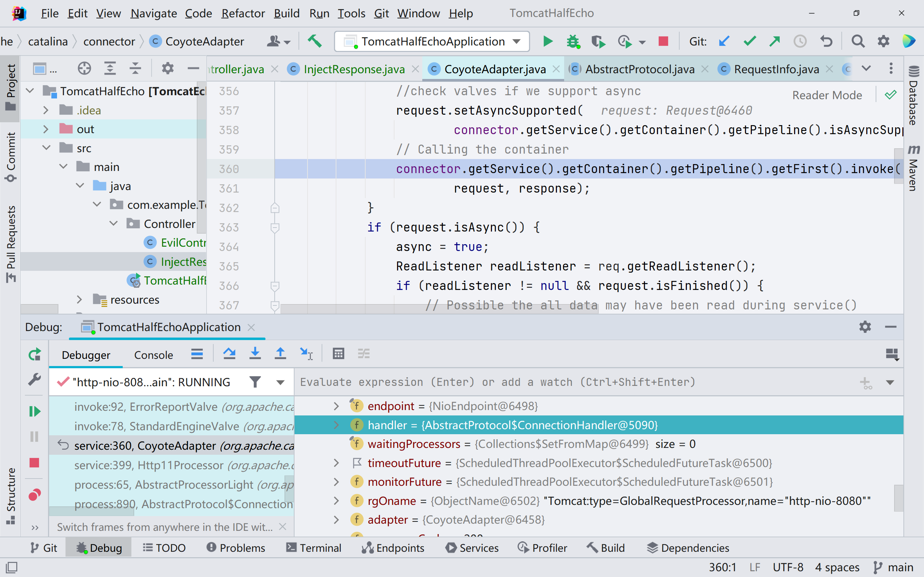The height and width of the screenshot is (577, 924).
Task: Click the Git Update Project arrow
Action: tap(724, 41)
